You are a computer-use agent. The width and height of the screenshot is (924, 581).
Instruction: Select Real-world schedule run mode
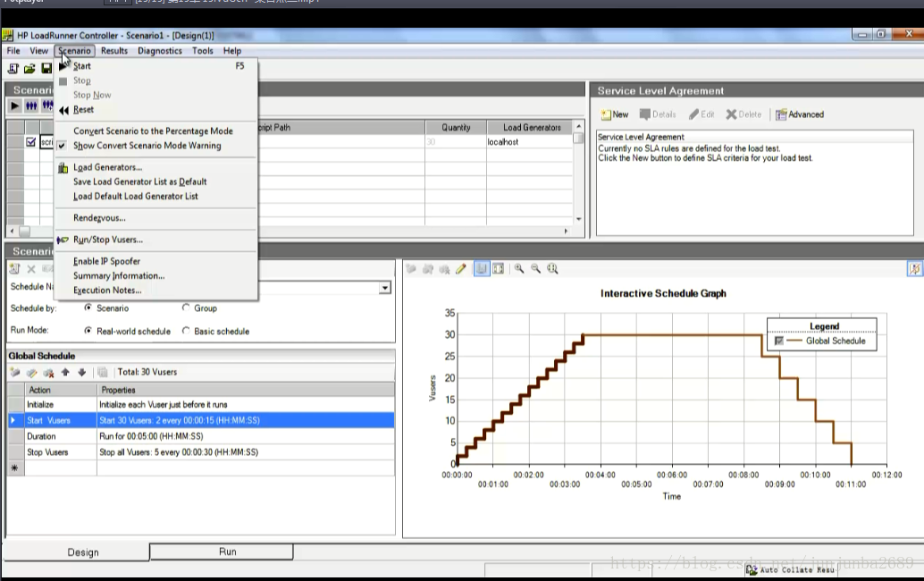88,331
